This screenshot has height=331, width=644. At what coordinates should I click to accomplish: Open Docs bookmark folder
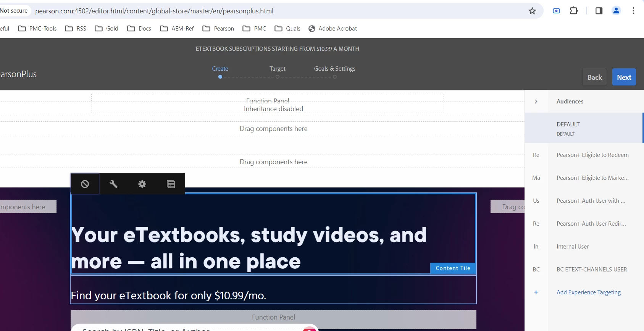coord(139,29)
